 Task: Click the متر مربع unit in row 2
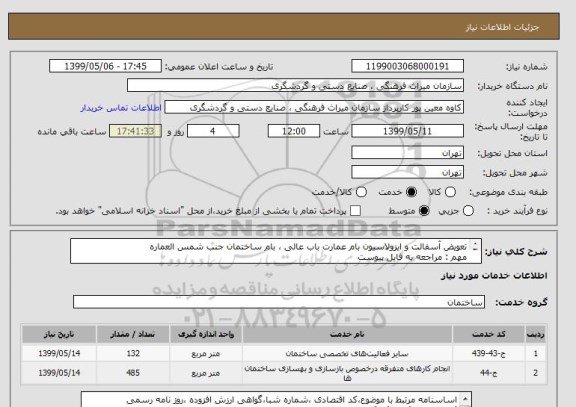click(x=206, y=373)
